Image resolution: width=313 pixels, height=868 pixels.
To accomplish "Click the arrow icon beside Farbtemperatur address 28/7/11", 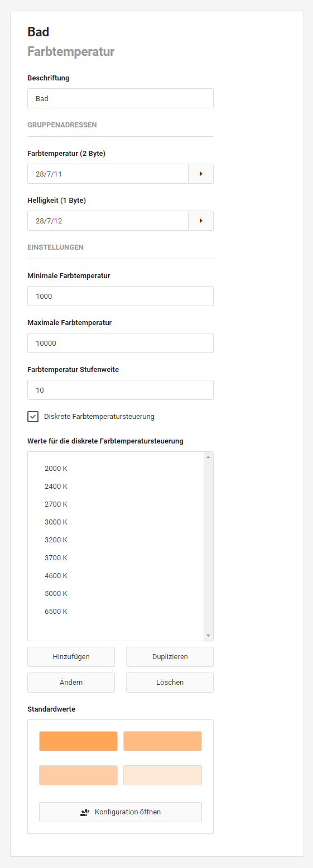I will click(201, 174).
